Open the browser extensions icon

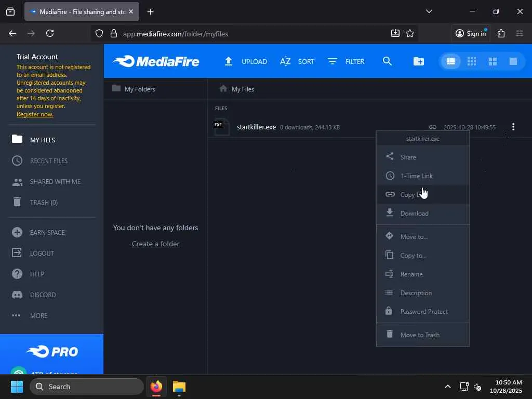[501, 33]
